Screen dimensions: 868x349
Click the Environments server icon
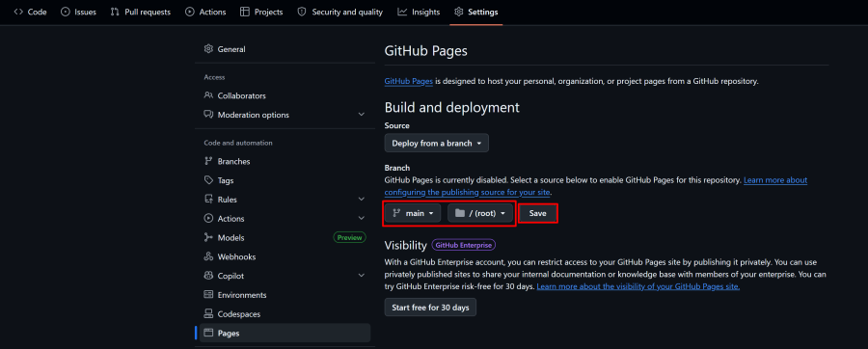(208, 295)
